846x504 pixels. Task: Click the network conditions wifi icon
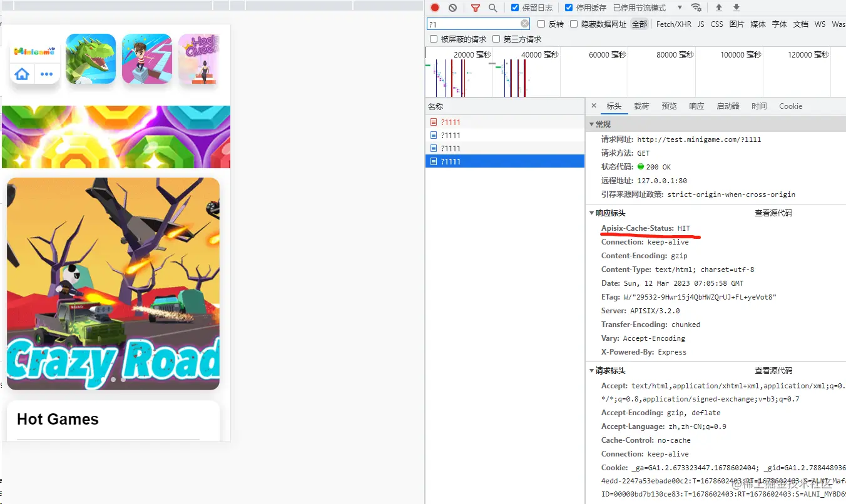pos(697,8)
